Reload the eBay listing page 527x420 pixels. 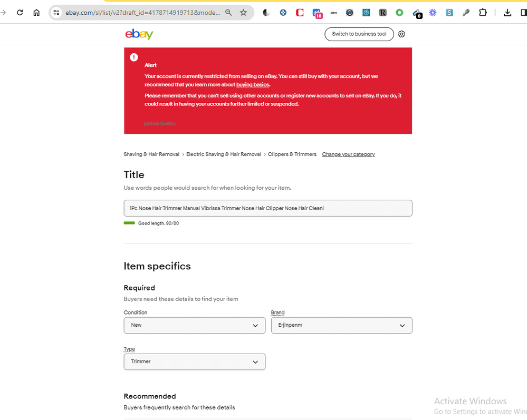pos(20,13)
